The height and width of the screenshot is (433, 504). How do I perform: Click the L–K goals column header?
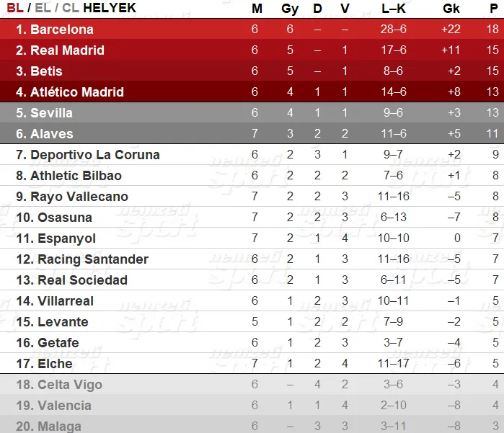point(394,9)
